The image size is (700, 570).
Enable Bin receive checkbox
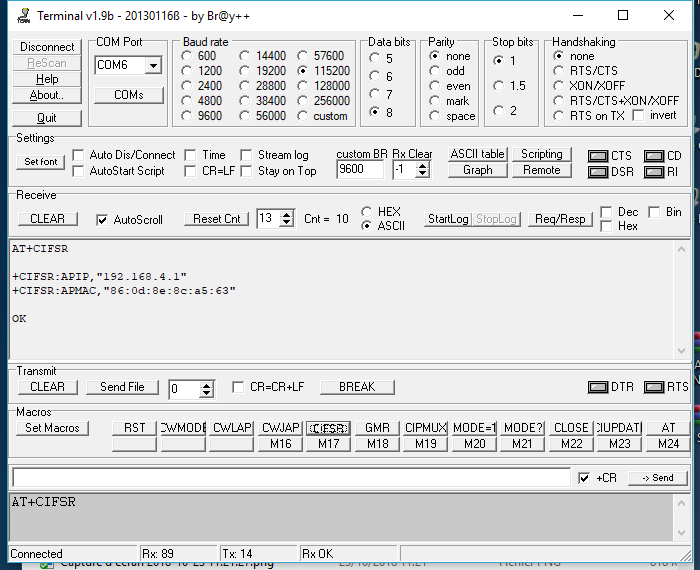point(654,212)
